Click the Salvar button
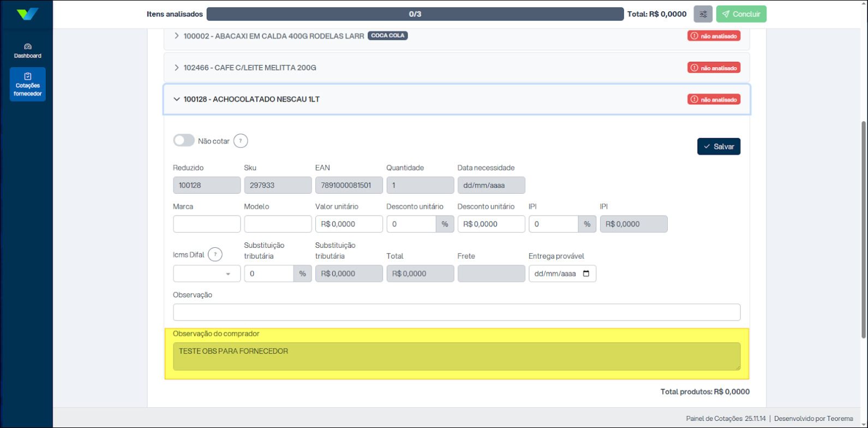The width and height of the screenshot is (868, 428). (x=719, y=147)
